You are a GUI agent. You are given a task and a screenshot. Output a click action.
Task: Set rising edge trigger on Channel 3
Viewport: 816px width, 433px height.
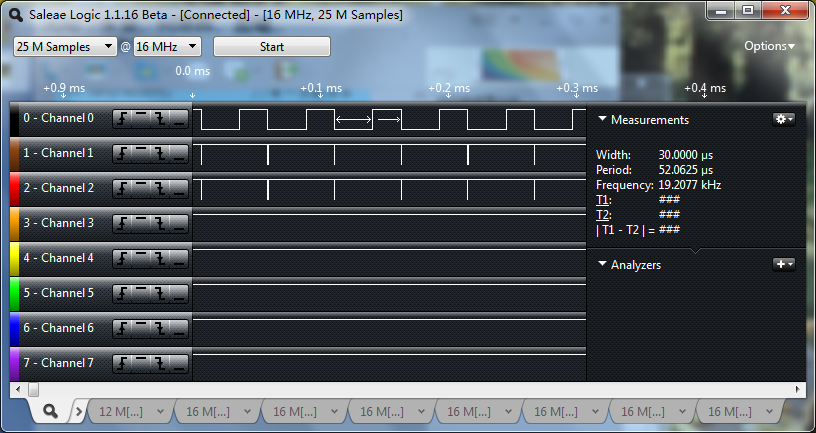pyautogui.click(x=122, y=224)
